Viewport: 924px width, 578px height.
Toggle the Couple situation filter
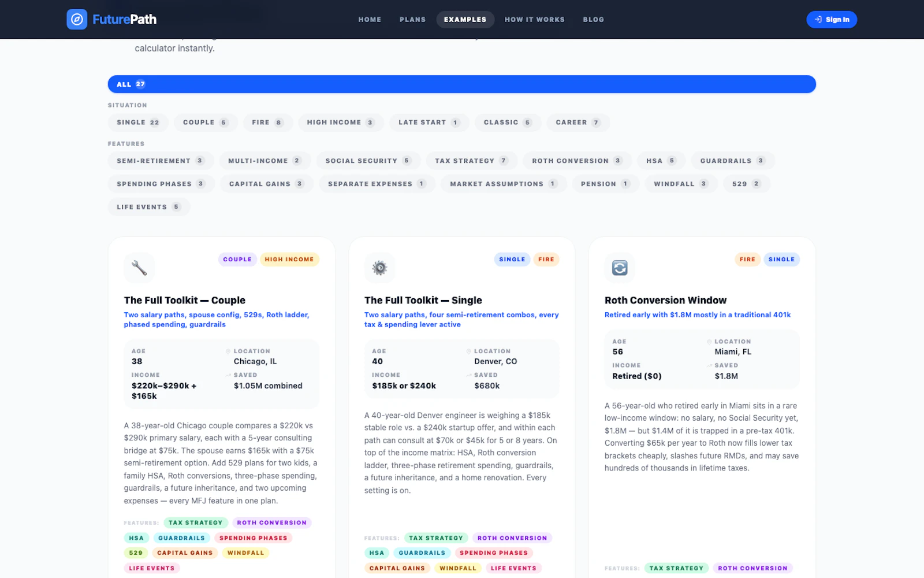pyautogui.click(x=206, y=123)
